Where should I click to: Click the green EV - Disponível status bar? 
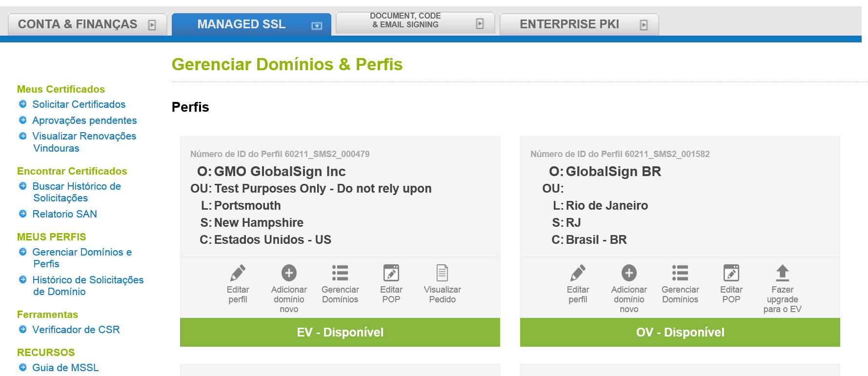point(340,333)
